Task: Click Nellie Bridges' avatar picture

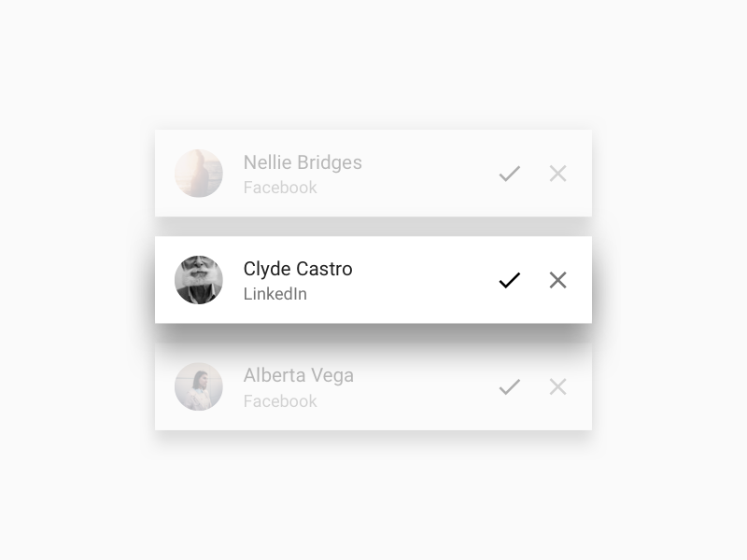Action: (x=199, y=174)
